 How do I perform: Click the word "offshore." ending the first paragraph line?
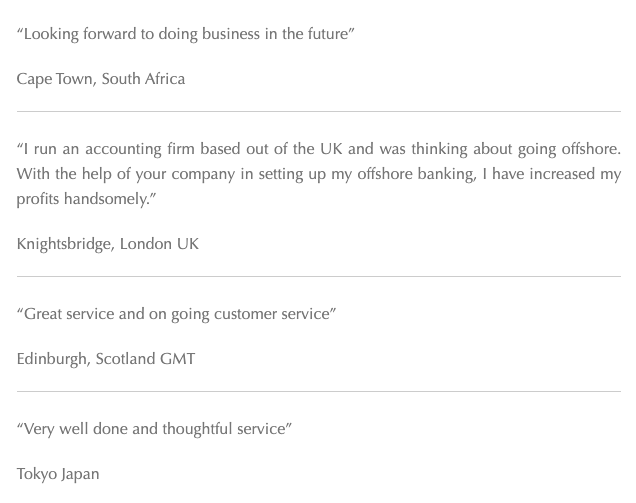point(590,149)
